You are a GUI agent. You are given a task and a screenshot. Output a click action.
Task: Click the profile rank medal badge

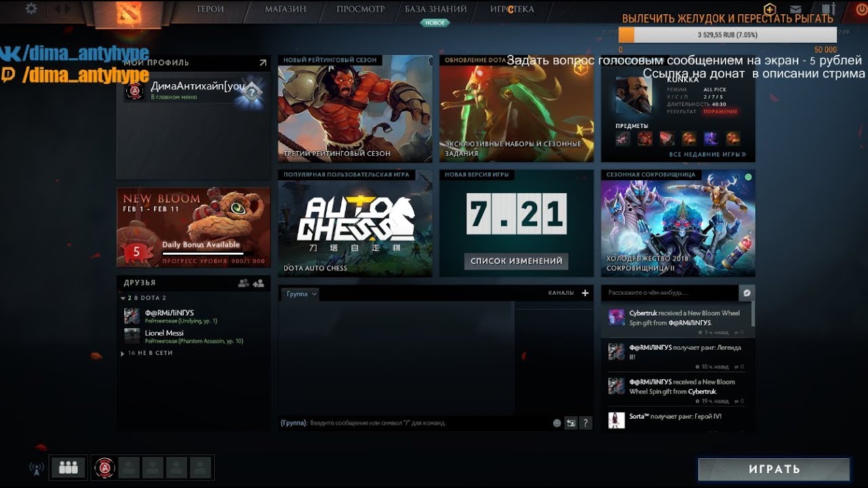click(x=252, y=91)
